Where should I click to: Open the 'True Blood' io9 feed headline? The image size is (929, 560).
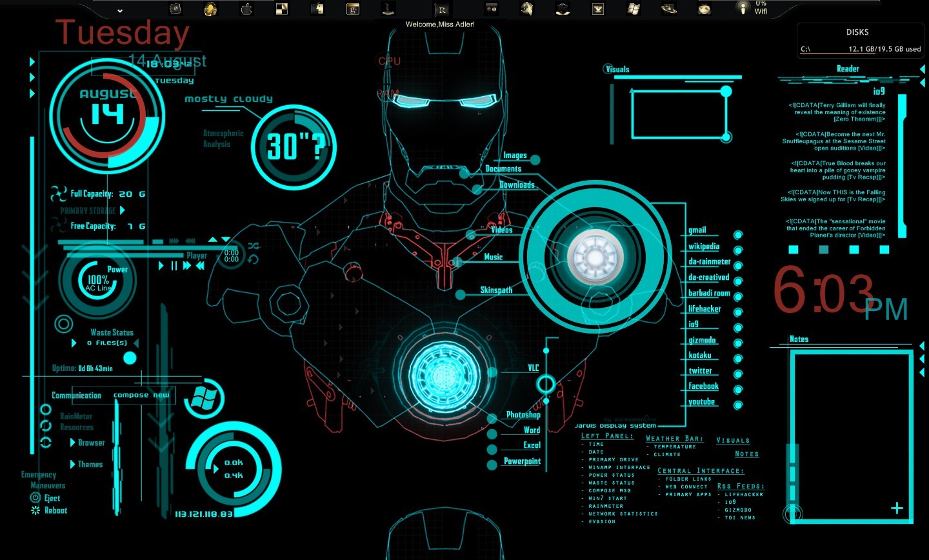pos(838,170)
